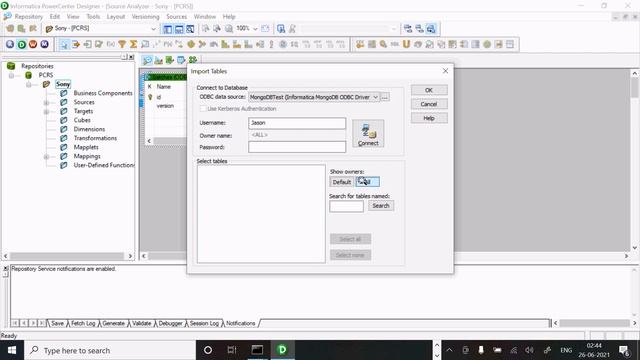Click the yellow U Union transformation icon
This screenshot has height=360, width=640.
[406, 44]
